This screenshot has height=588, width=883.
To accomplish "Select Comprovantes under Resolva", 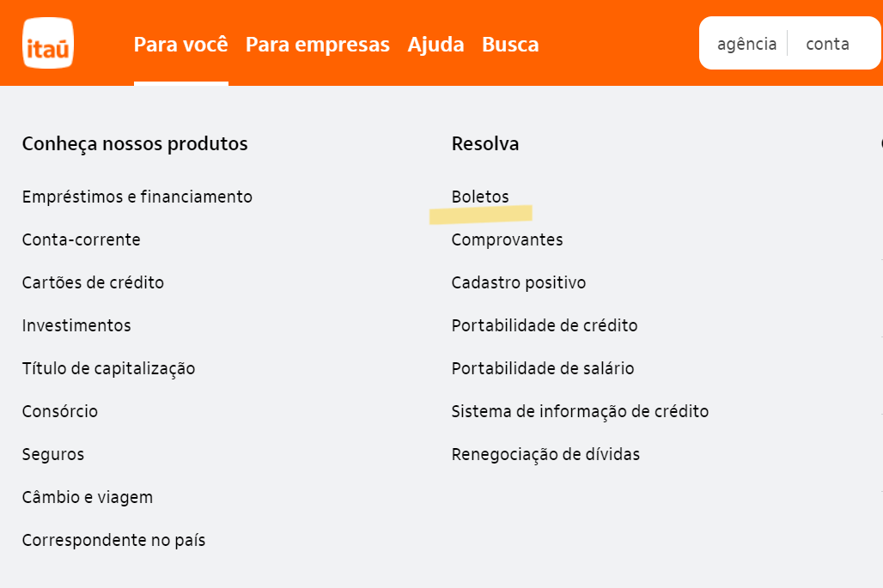I will 507,239.
